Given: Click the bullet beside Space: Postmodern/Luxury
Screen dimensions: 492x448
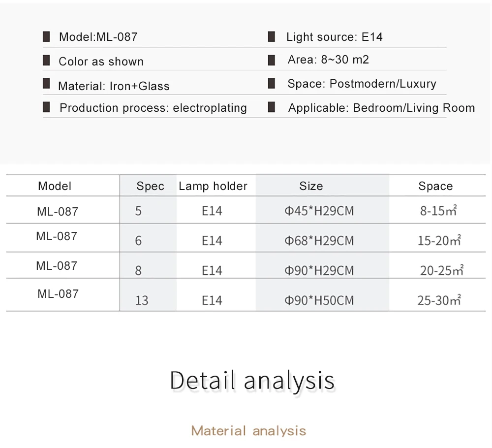Looking at the screenshot, I should coord(272,84).
